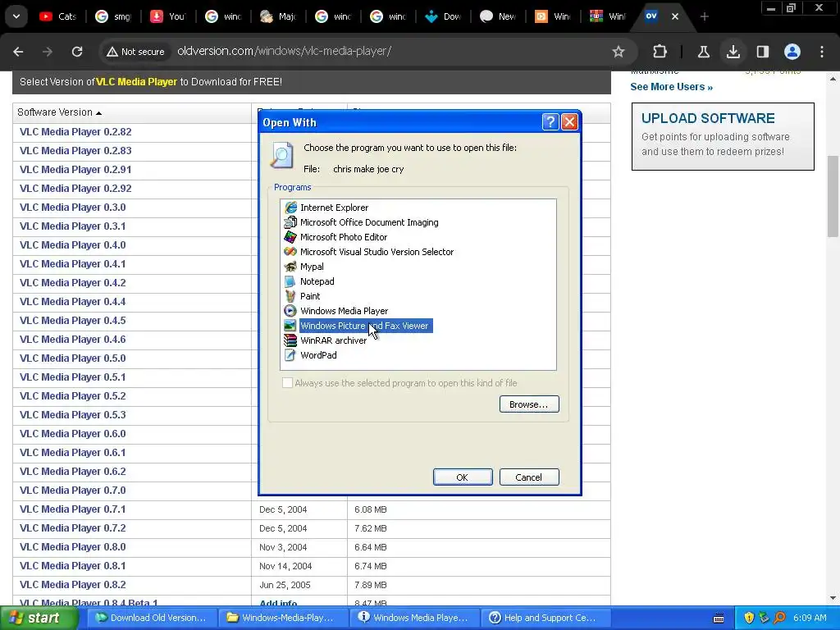Screen dimensions: 840x630
Task: Sort by Software Version column header
Action: coord(59,112)
